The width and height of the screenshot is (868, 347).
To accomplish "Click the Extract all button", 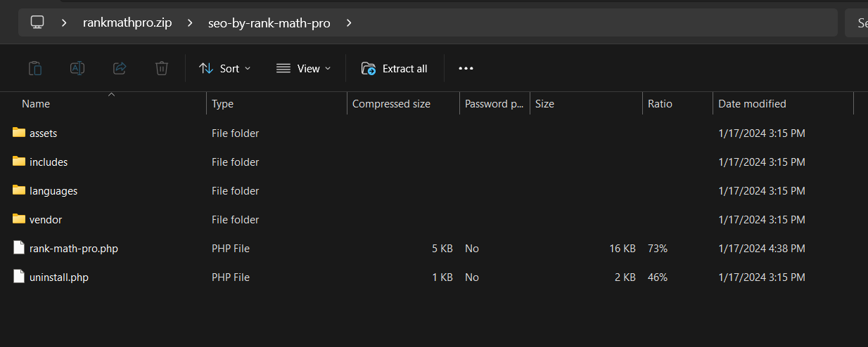I will coord(395,68).
